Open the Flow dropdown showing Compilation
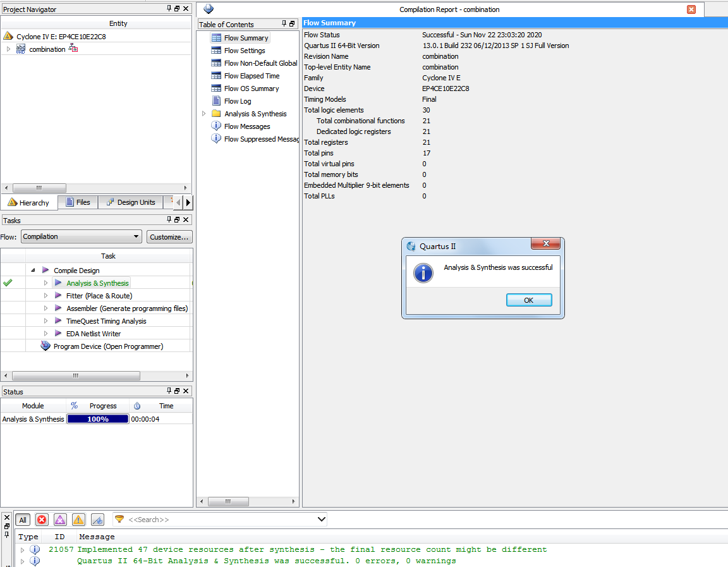 coord(82,236)
